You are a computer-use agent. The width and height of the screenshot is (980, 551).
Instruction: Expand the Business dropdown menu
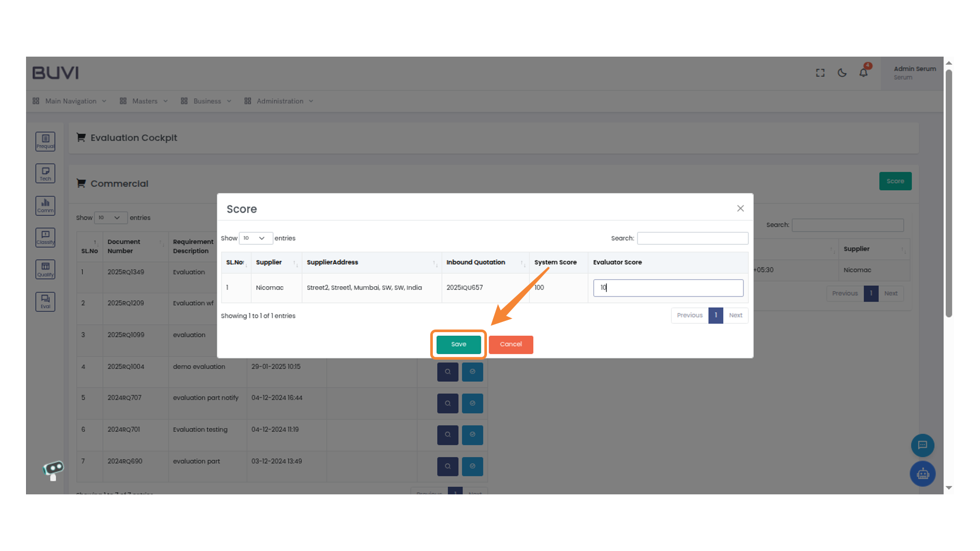tap(206, 101)
